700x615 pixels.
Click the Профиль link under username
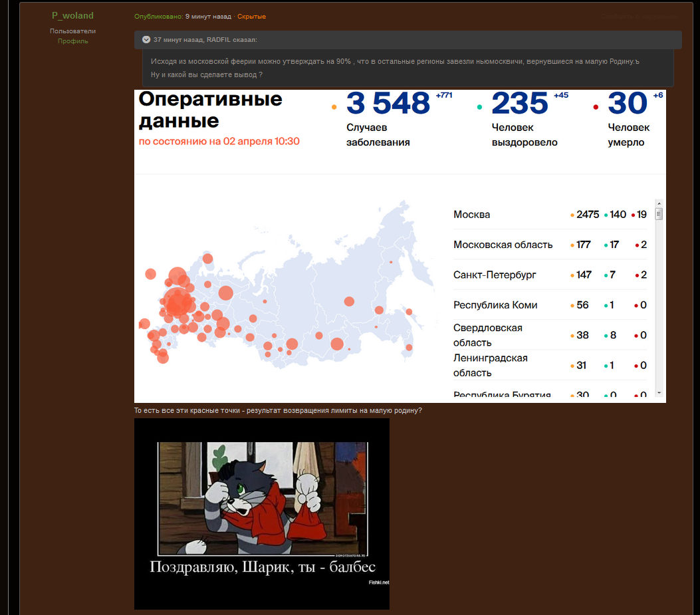pyautogui.click(x=72, y=41)
